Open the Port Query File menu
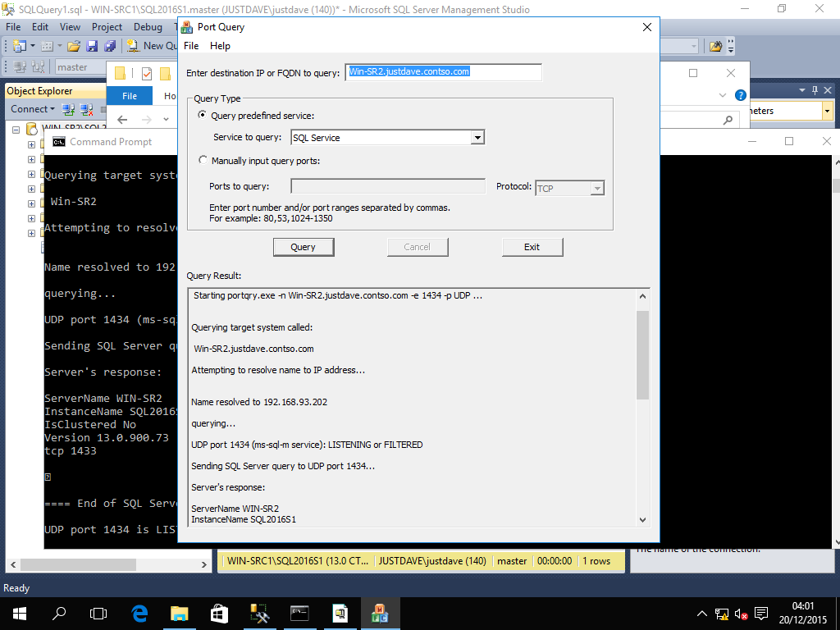Screen dimensions: 840x630 coord(191,46)
